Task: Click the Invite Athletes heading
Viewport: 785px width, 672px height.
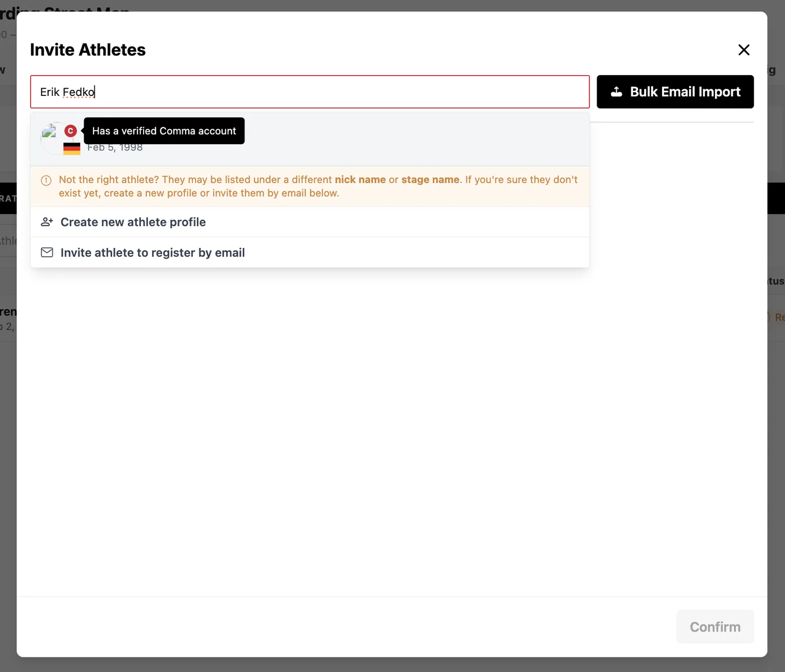Action: [88, 50]
